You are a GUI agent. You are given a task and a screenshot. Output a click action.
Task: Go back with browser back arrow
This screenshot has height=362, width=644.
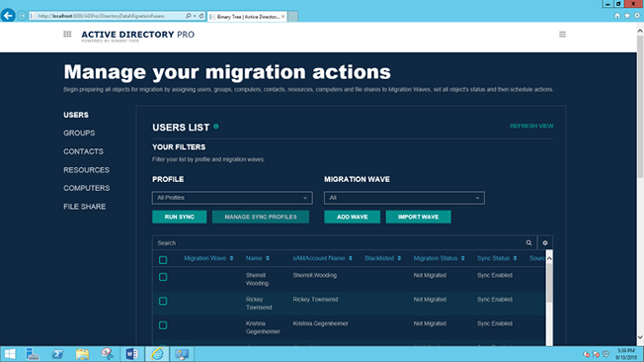pos(8,16)
